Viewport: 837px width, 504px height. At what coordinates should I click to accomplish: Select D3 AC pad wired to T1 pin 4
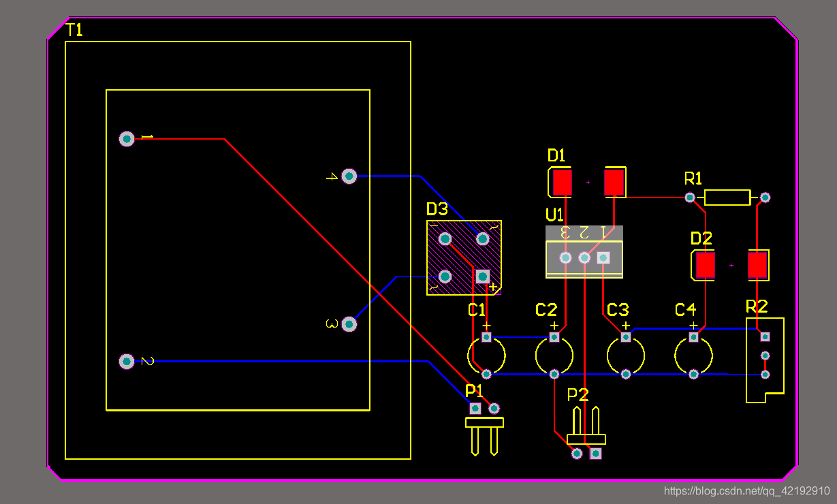point(482,238)
